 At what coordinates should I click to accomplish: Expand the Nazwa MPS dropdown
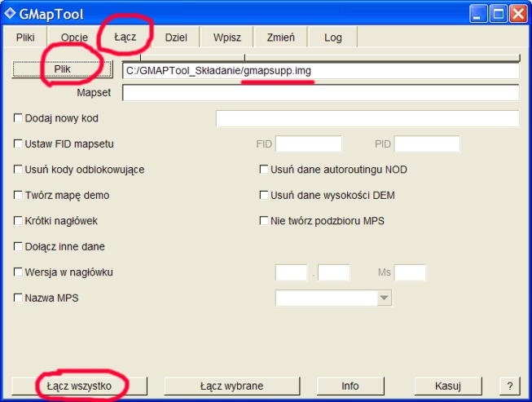coord(385,299)
